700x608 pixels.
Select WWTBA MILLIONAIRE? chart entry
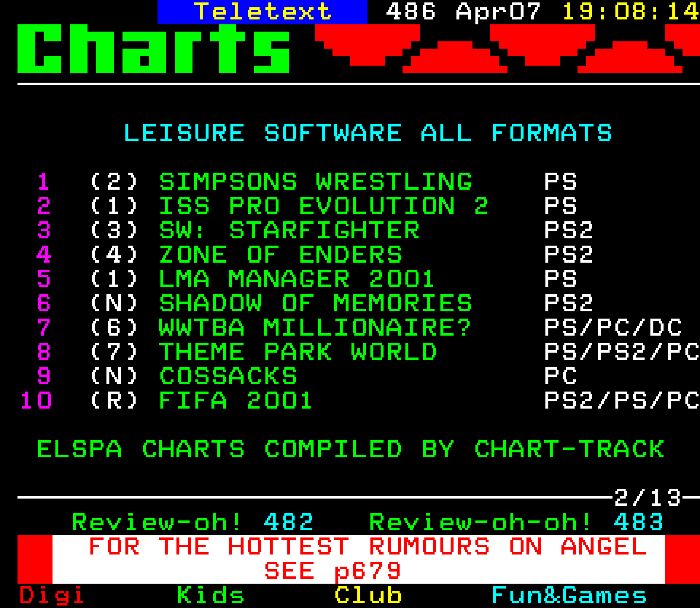point(315,328)
